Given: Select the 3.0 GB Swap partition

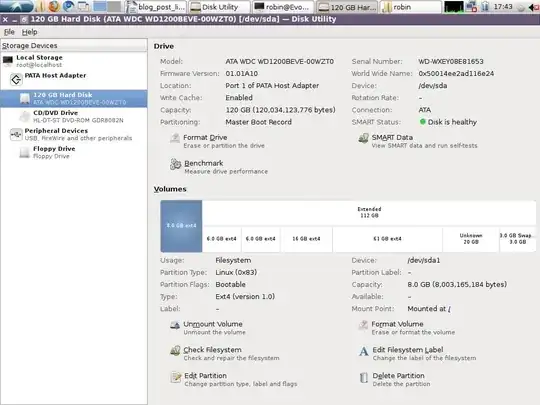Looking at the screenshot, I should (518, 239).
